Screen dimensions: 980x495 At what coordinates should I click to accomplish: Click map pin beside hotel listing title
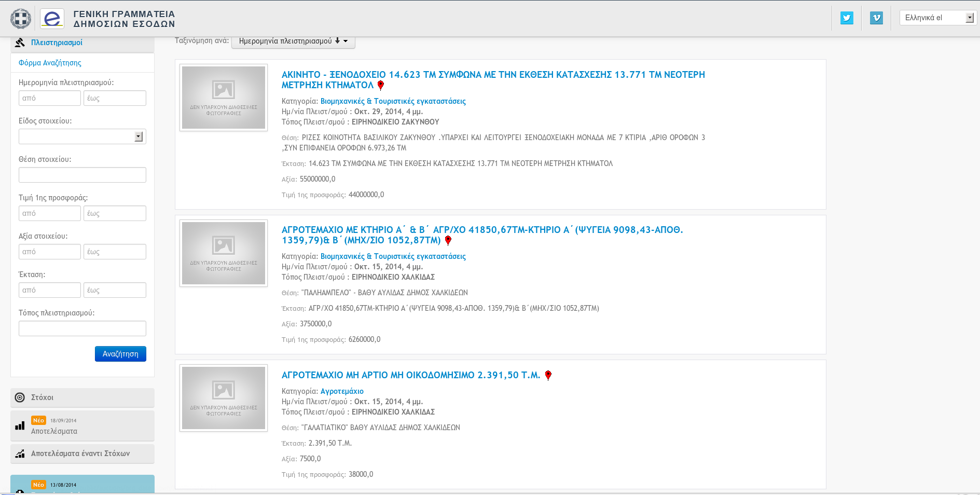click(381, 86)
